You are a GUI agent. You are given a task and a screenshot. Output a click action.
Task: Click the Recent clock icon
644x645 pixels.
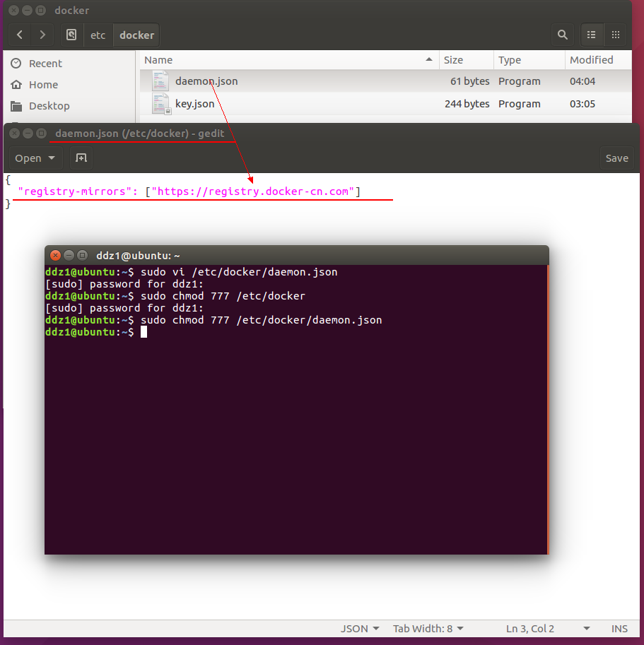16,64
